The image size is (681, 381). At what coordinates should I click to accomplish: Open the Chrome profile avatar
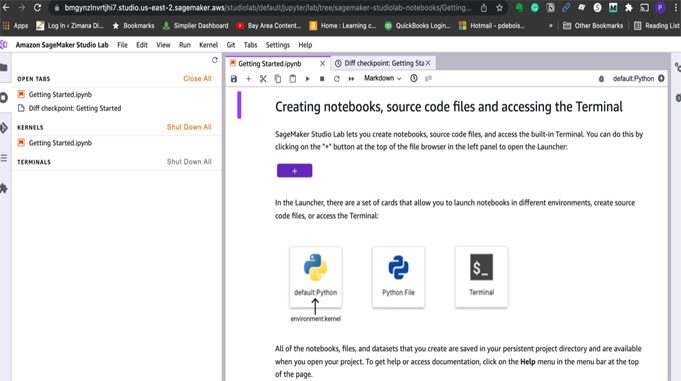click(660, 8)
